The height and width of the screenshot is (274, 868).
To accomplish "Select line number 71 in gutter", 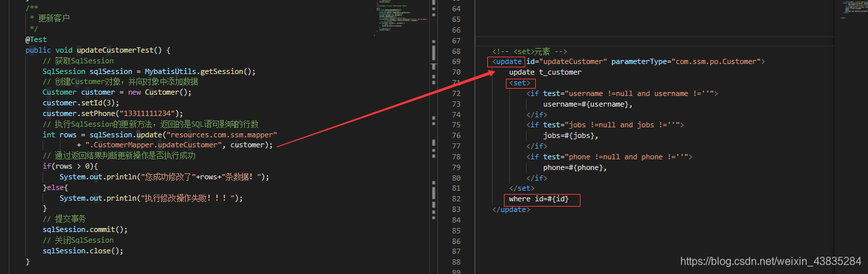I will [456, 83].
